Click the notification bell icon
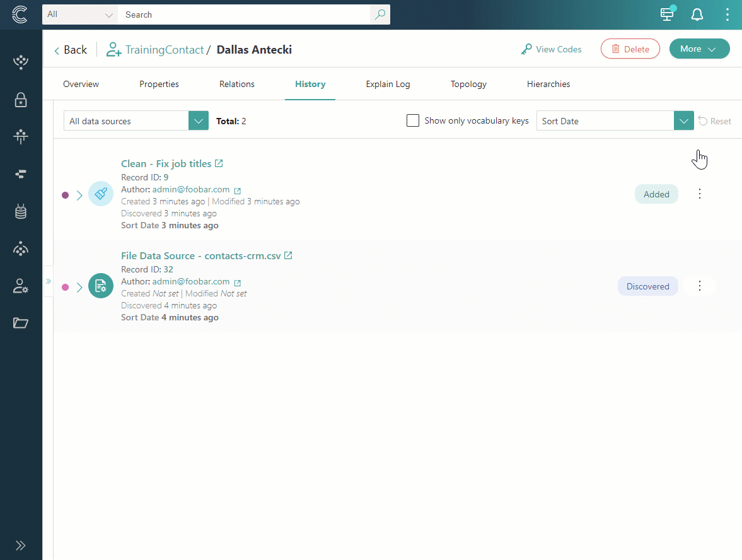The width and height of the screenshot is (742, 560). [x=697, y=15]
